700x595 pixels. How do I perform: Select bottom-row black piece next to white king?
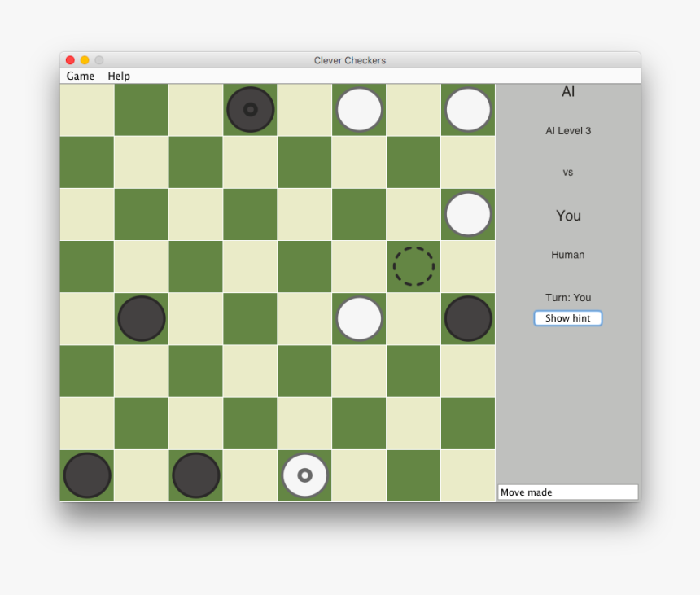196,475
